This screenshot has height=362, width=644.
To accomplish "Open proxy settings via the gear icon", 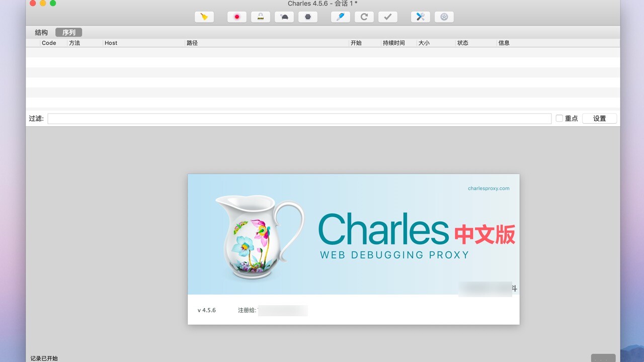I will (444, 17).
